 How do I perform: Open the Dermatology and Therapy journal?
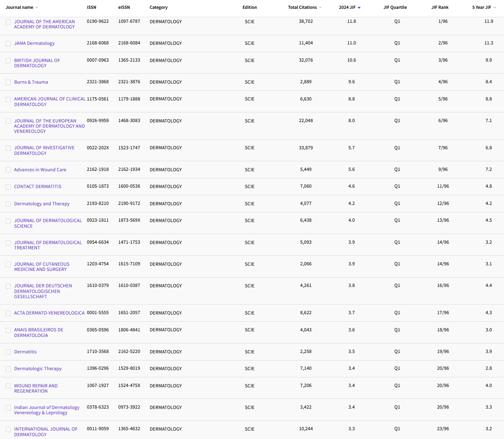(42, 204)
